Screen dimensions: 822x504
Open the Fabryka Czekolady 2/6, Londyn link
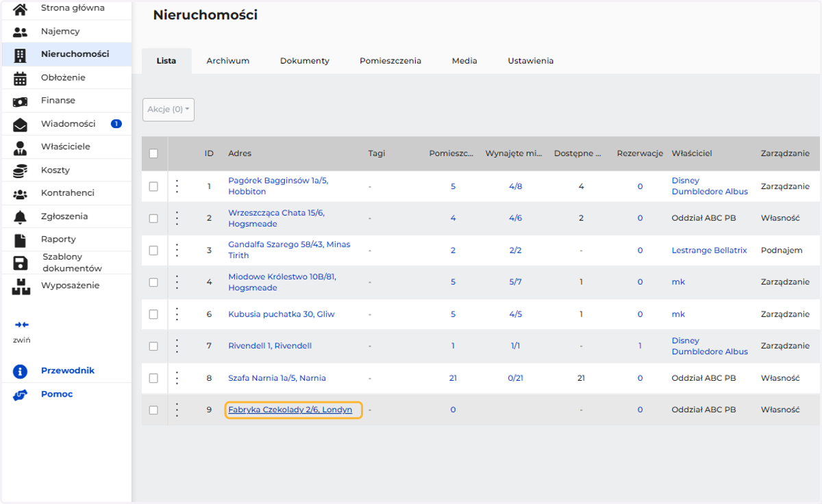click(290, 410)
